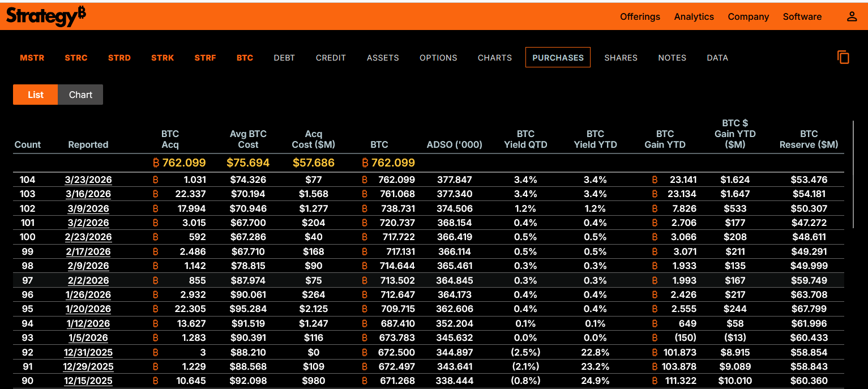Open the 12/31/2025 reported purchase link

pyautogui.click(x=88, y=352)
